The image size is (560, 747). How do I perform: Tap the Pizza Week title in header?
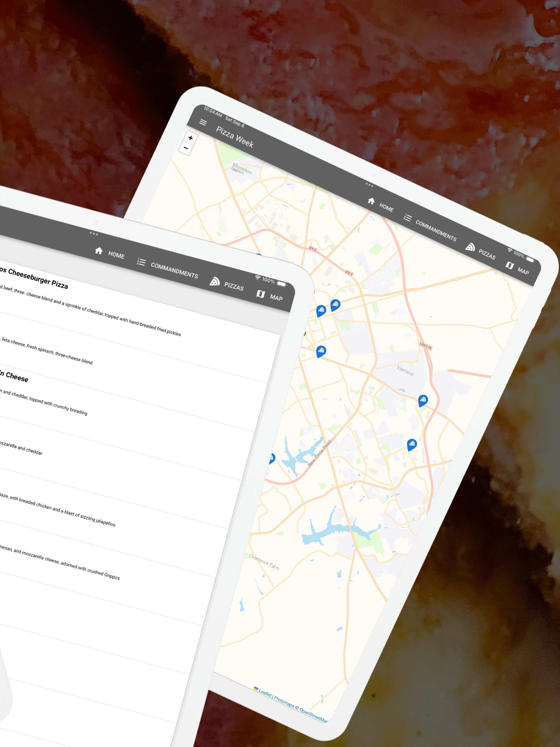[235, 137]
